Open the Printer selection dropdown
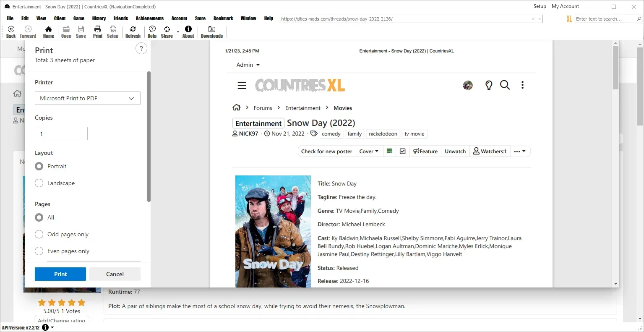The width and height of the screenshot is (644, 332). pyautogui.click(x=87, y=98)
